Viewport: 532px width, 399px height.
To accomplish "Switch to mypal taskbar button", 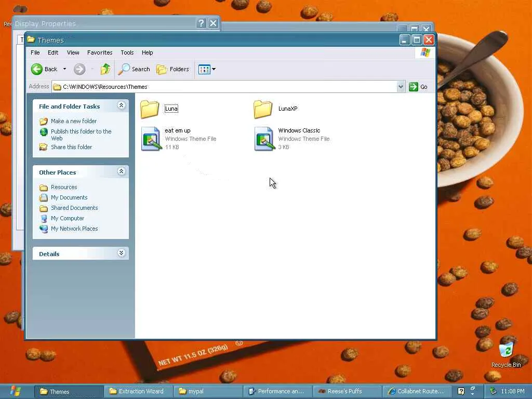I will [208, 391].
